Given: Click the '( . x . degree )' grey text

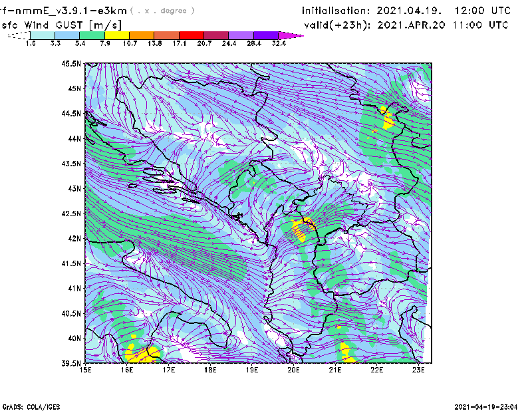Looking at the screenshot, I should 162,11.
